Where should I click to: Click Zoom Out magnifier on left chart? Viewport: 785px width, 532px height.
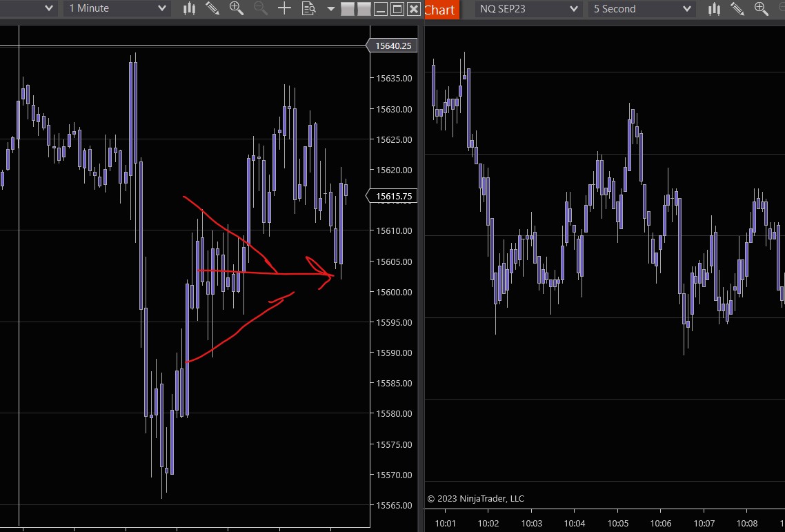pos(260,8)
